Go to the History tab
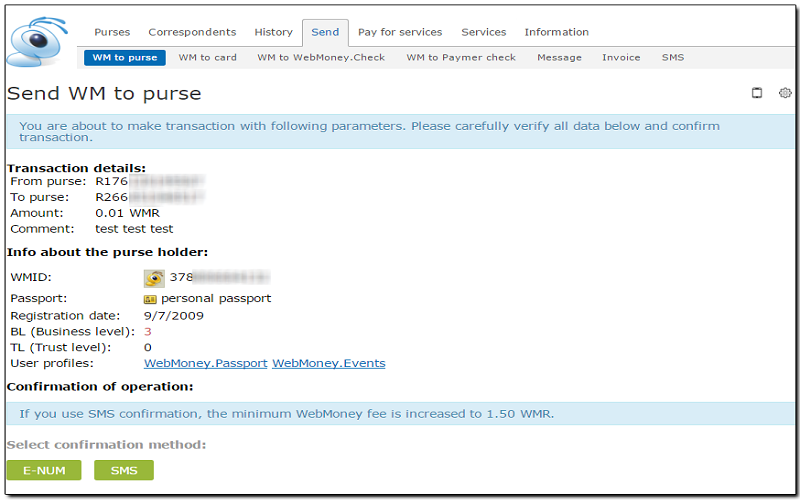 pyautogui.click(x=273, y=32)
